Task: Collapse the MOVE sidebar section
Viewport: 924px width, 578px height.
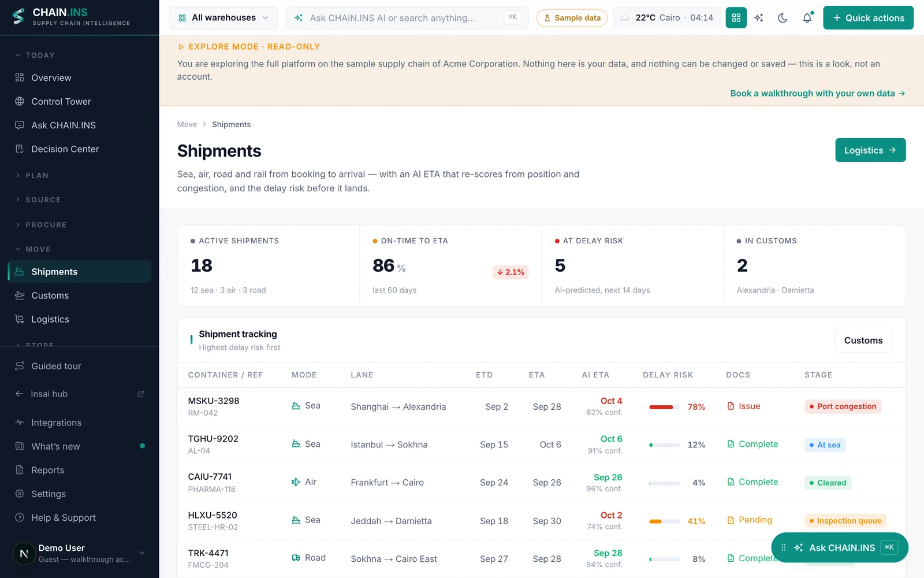Action: click(x=33, y=249)
